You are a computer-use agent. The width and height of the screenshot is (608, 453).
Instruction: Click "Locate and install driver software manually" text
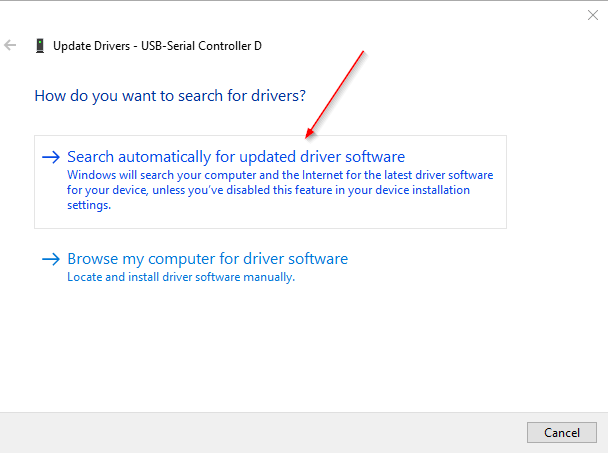[x=180, y=277]
